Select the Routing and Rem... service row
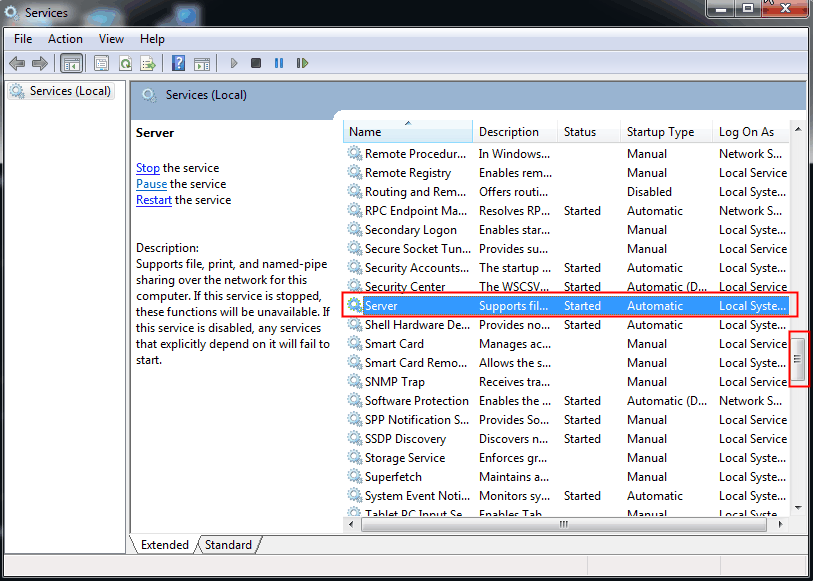 click(566, 191)
